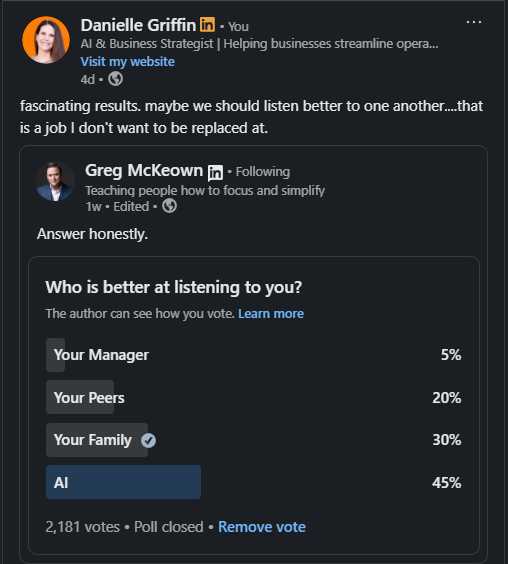Image resolution: width=508 pixels, height=564 pixels.
Task: Click Remove vote on the poll
Action: coord(262,527)
